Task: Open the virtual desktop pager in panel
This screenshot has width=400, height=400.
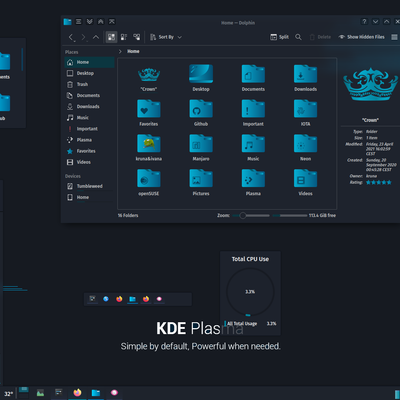Action: (23, 392)
